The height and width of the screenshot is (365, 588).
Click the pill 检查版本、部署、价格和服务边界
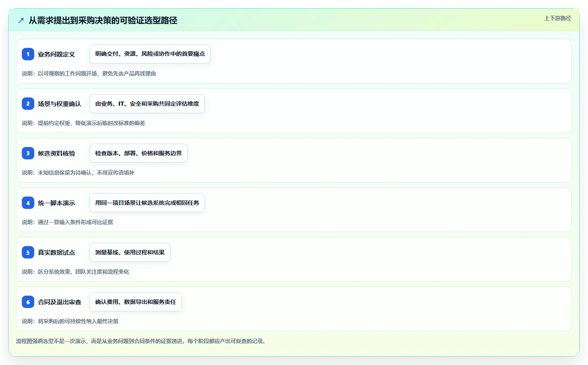pyautogui.click(x=139, y=153)
